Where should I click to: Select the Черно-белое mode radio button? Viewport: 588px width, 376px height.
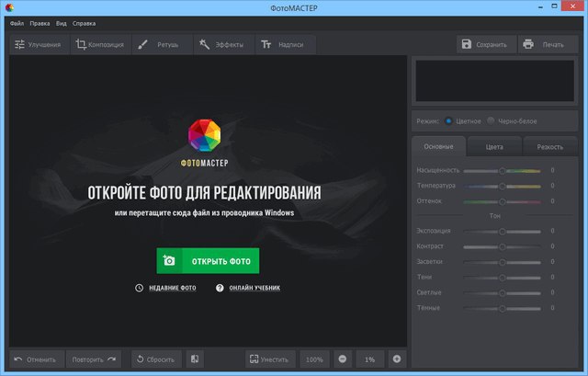pyautogui.click(x=491, y=120)
